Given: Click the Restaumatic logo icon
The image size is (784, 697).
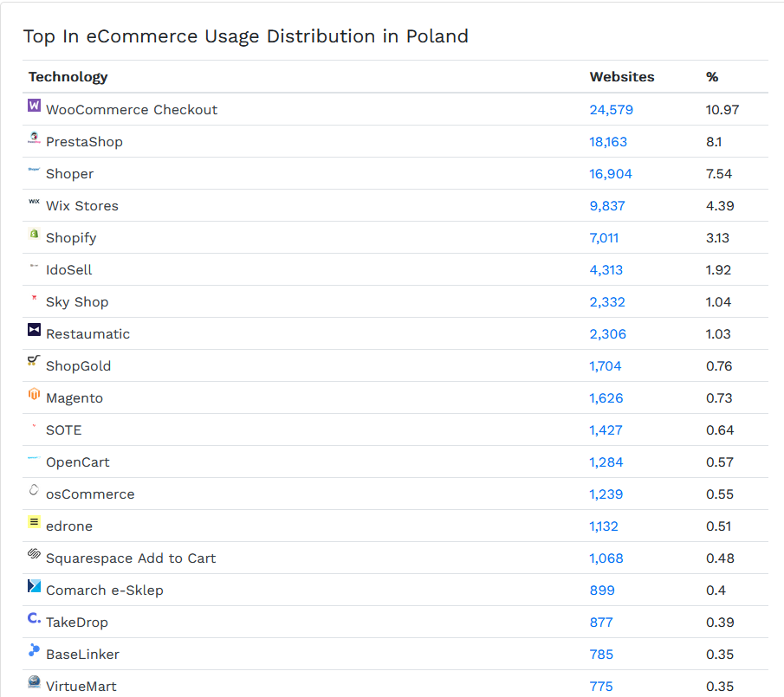Looking at the screenshot, I should point(34,329).
